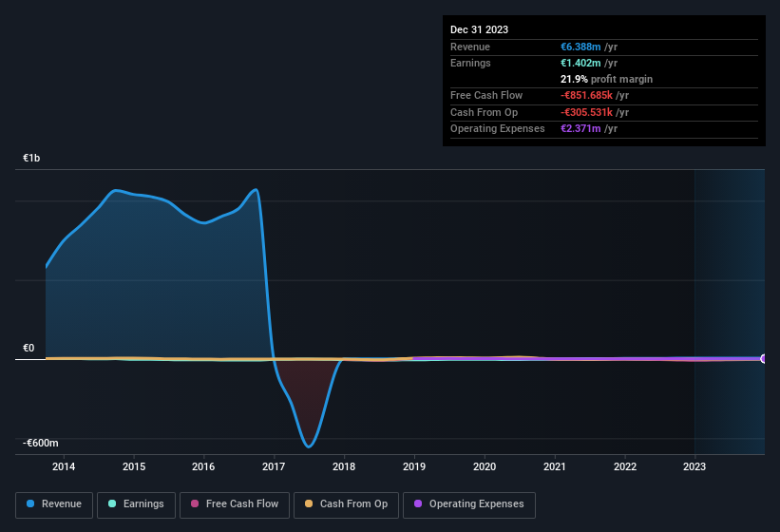Toggle the Operating Expenses legend button
This screenshot has width=780, height=532.
click(x=468, y=504)
